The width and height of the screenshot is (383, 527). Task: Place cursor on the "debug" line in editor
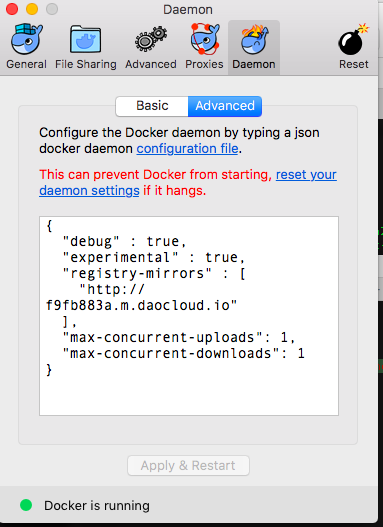point(124,241)
